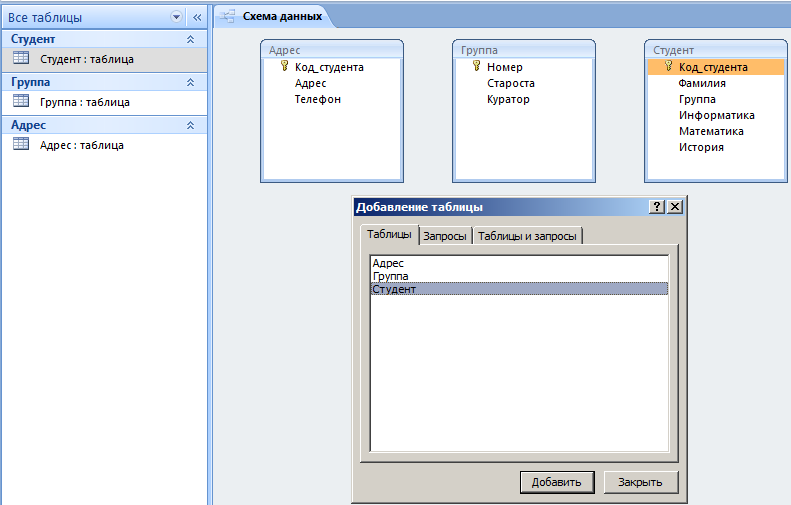791x505 pixels.
Task: Select Код_студента field in Адрес table box
Action: point(329,67)
